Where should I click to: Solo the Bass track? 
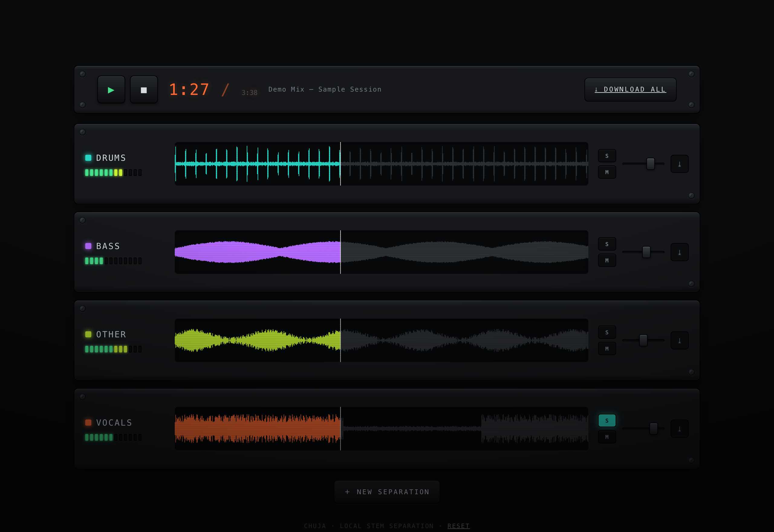(607, 244)
